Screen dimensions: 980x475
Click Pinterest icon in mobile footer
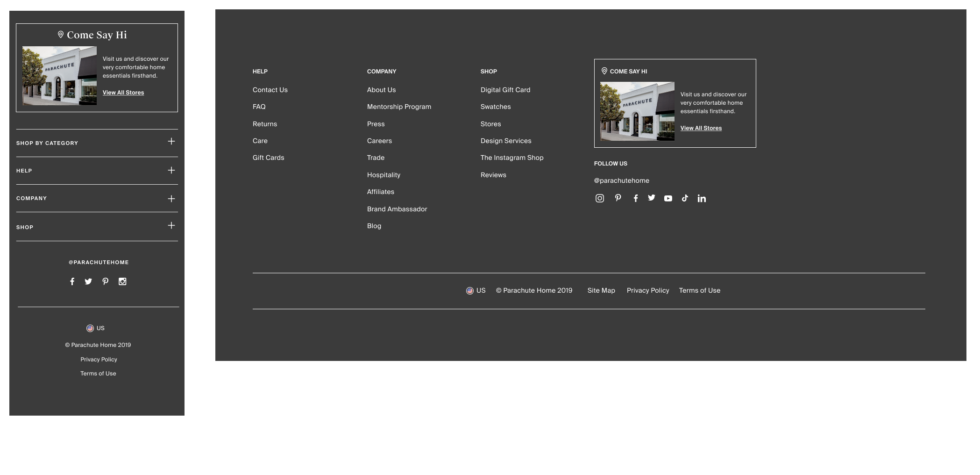[106, 281]
